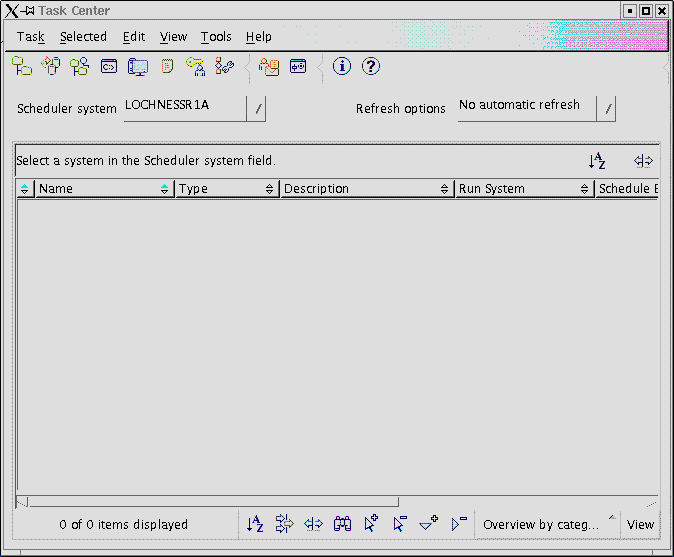Click the bottom toolbar A-Z sort icon

tap(255, 523)
